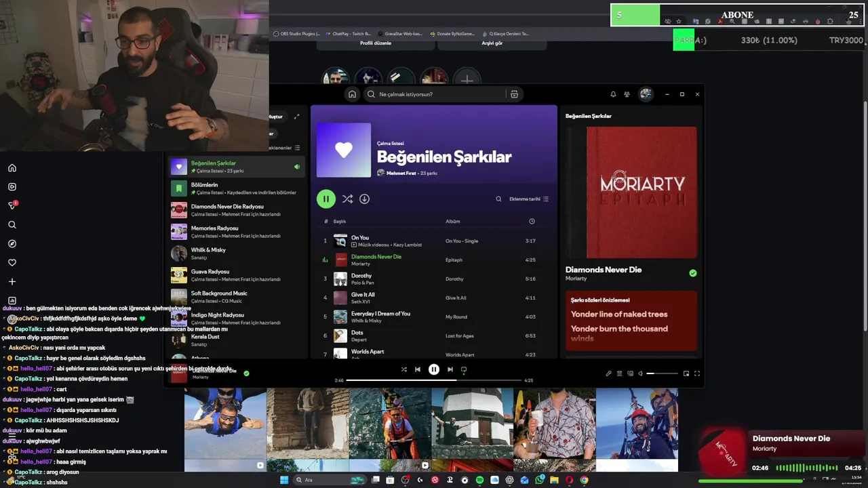Open Diamonds Never Die Radyosu playlist
Viewport: 868px width, 488px height.
pos(236,210)
